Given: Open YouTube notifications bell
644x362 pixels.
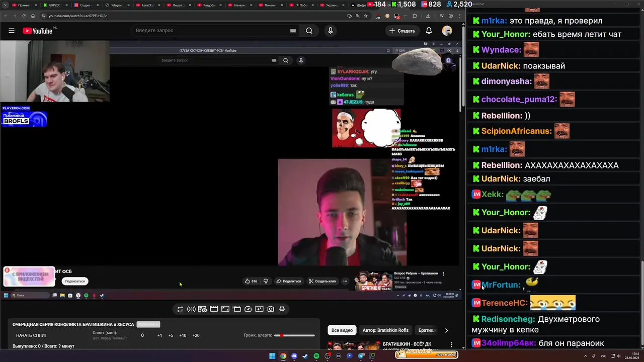Looking at the screenshot, I should pyautogui.click(x=429, y=31).
